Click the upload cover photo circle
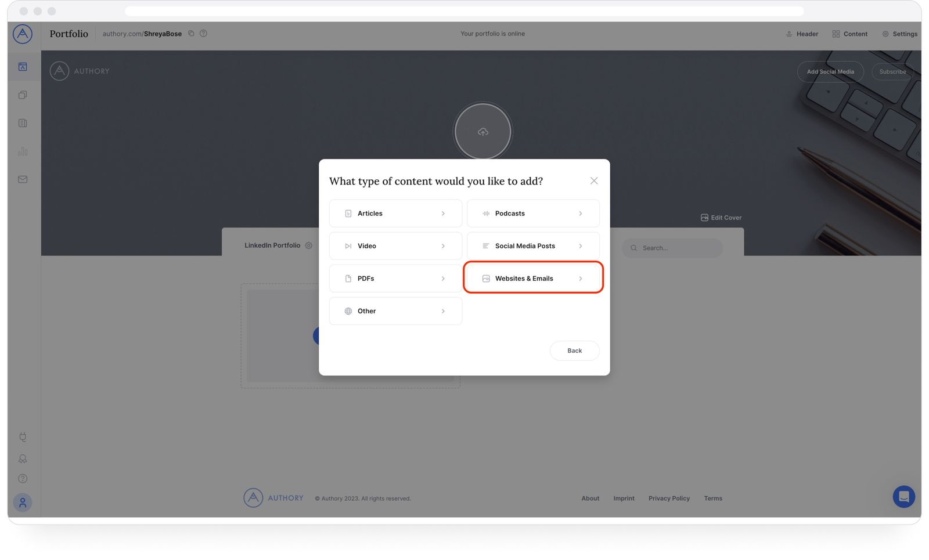The image size is (929, 560). (482, 131)
